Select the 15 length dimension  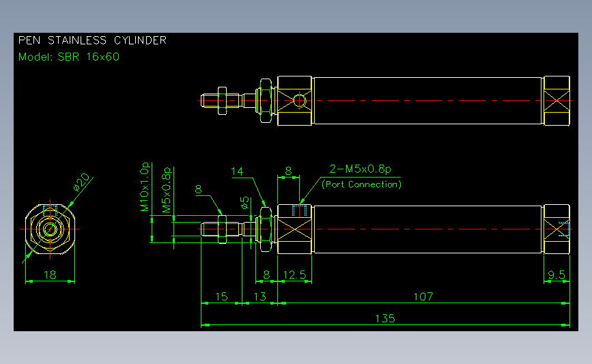[x=222, y=296]
